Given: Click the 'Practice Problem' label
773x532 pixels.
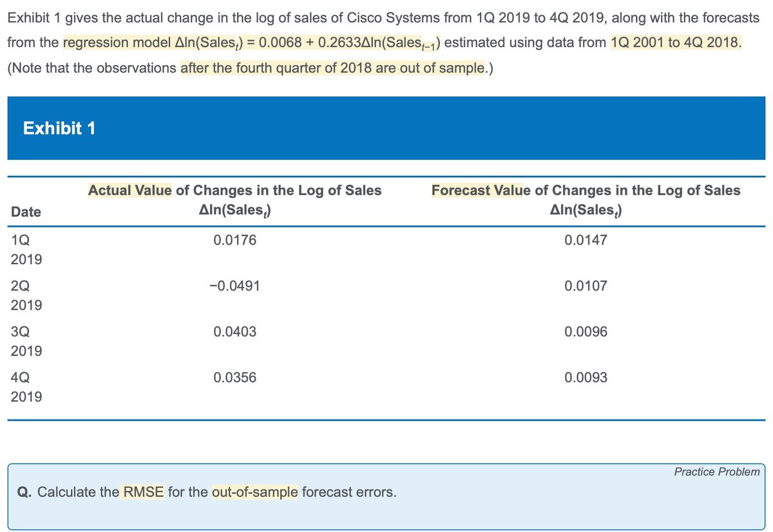Looking at the screenshot, I should [716, 472].
